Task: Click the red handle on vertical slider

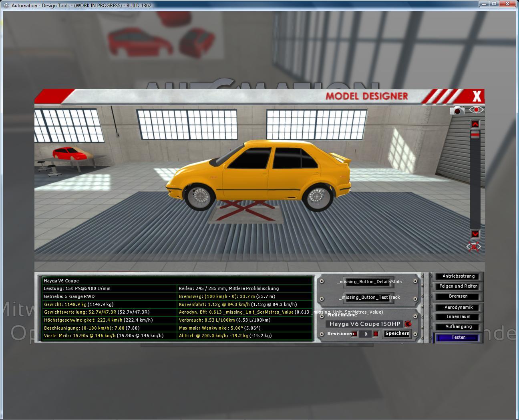Action: pos(475,136)
